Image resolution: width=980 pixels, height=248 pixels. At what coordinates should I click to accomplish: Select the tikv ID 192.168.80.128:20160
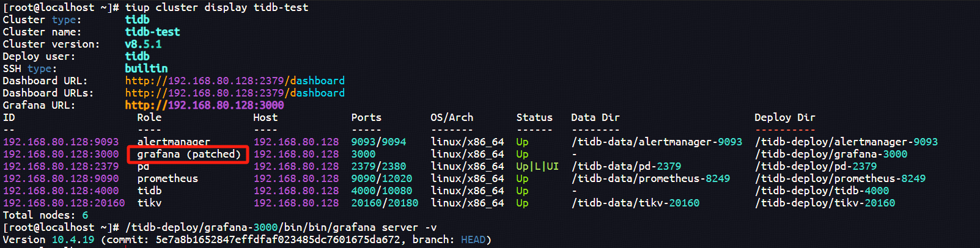click(x=64, y=203)
